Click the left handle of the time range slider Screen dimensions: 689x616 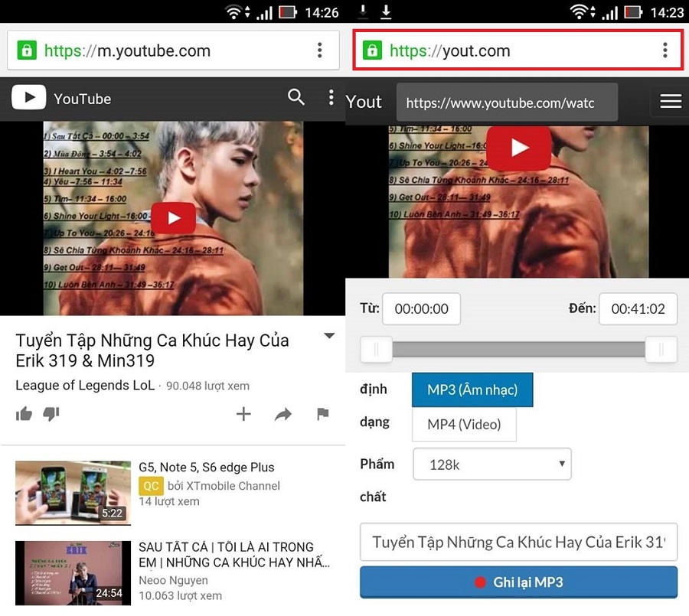(x=377, y=349)
